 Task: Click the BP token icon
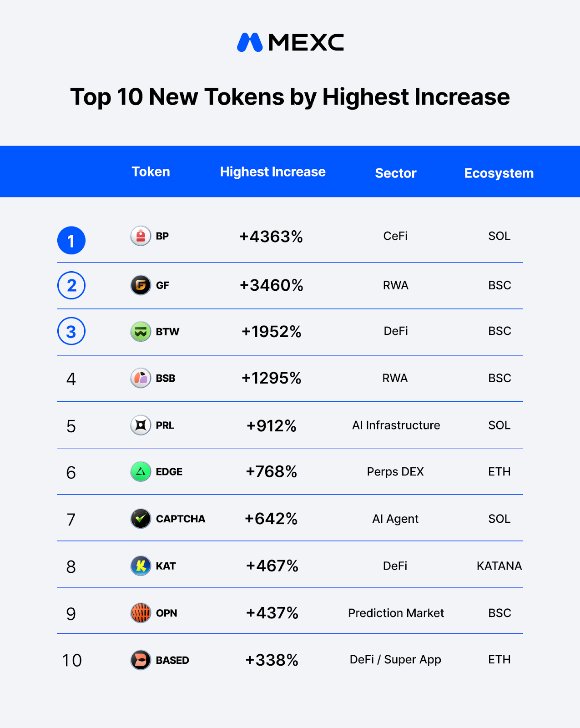click(141, 236)
